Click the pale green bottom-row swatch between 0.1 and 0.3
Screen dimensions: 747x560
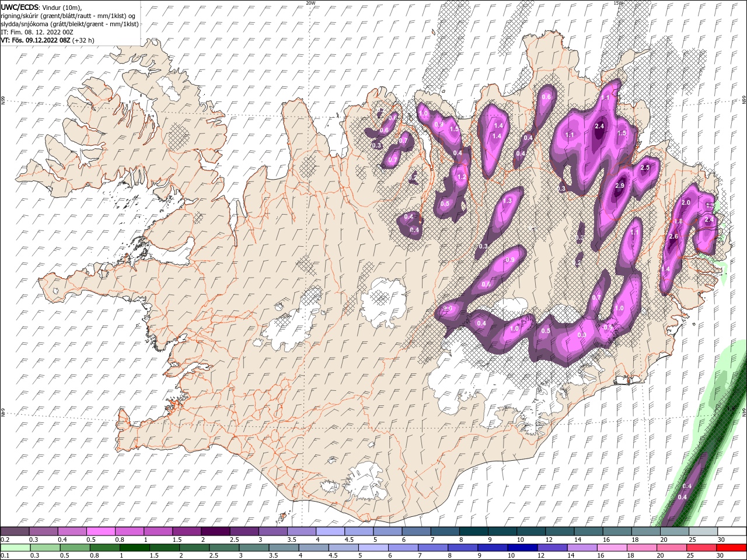(x=15, y=548)
